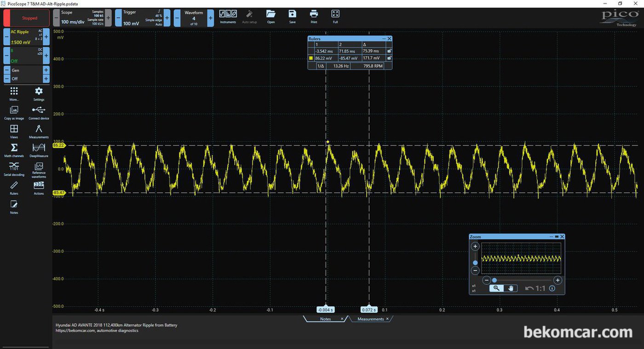
Task: Select the Rulers tool
Action: (14, 187)
